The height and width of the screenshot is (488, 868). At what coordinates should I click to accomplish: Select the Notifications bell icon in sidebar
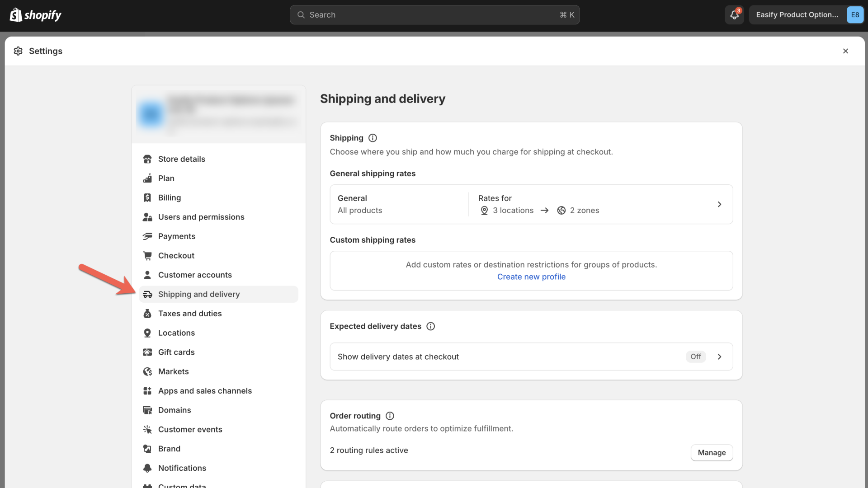click(x=147, y=468)
